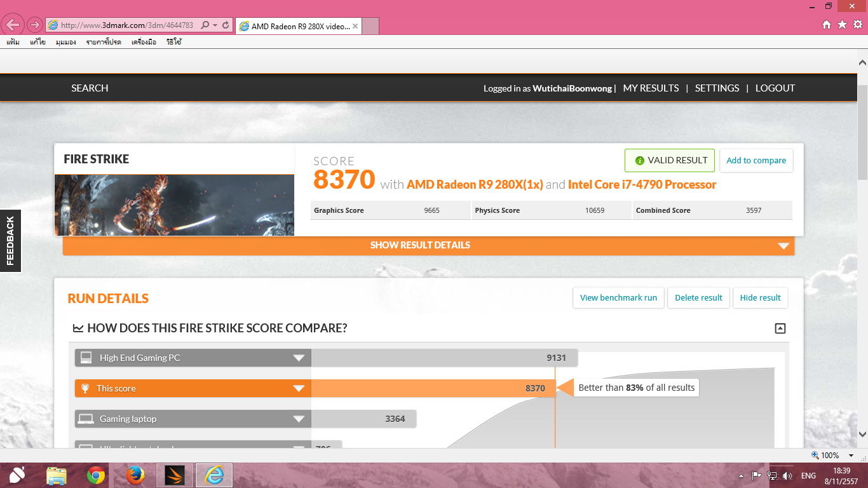The width and height of the screenshot is (868, 488).
Task: Switch to Internet Explorer on the taskbar
Action: point(214,475)
